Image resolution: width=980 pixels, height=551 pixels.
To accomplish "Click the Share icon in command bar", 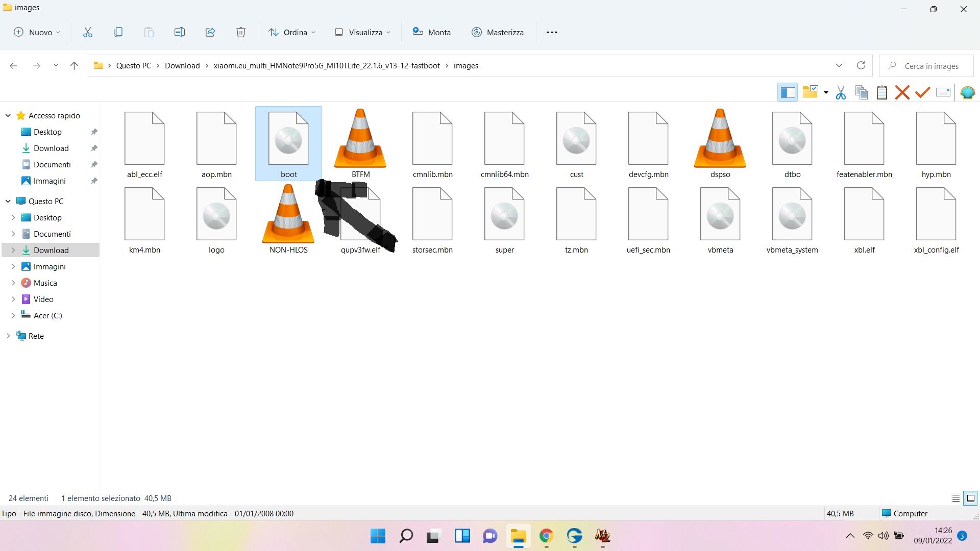I will tap(210, 32).
